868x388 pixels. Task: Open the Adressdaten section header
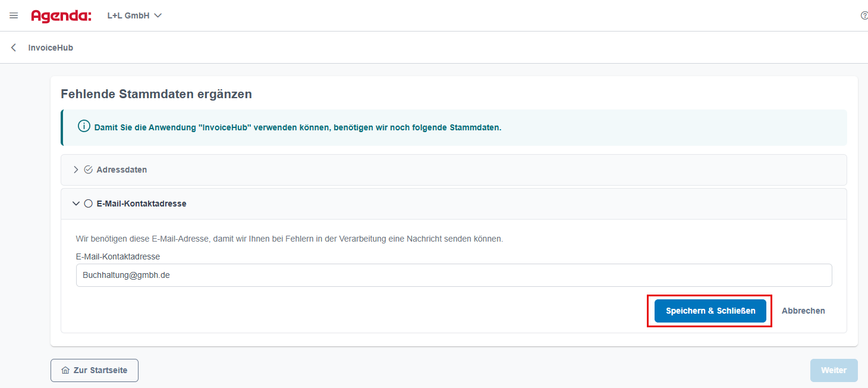[454, 170]
